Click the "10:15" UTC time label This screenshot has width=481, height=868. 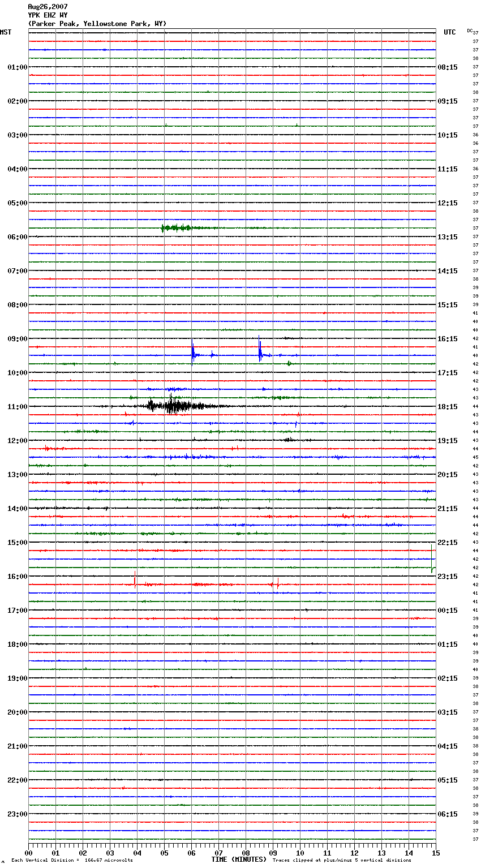pyautogui.click(x=448, y=135)
